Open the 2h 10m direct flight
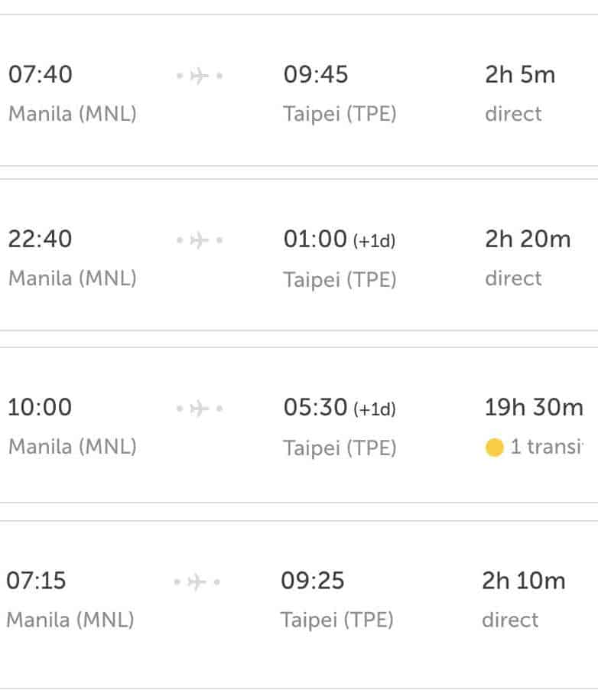This screenshot has height=700, width=598. click(524, 581)
